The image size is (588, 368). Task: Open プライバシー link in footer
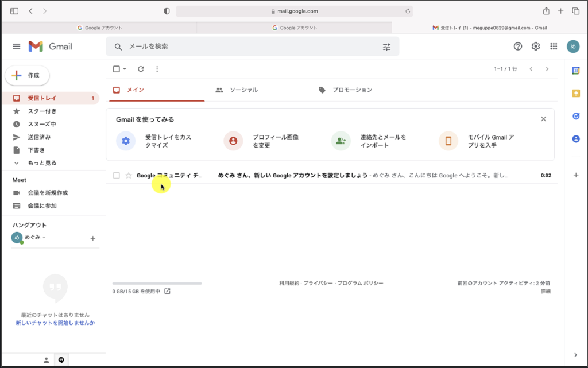[x=318, y=283]
